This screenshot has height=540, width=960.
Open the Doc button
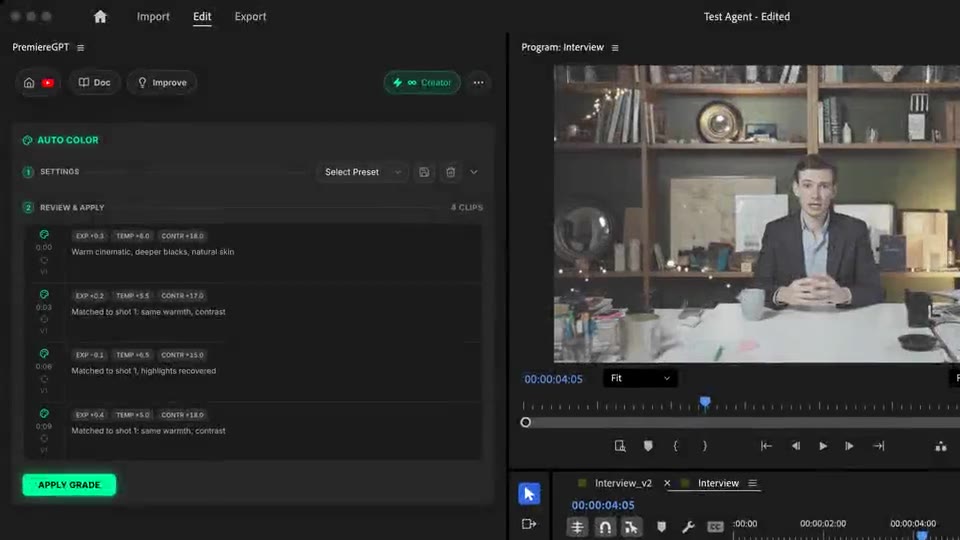[94, 83]
